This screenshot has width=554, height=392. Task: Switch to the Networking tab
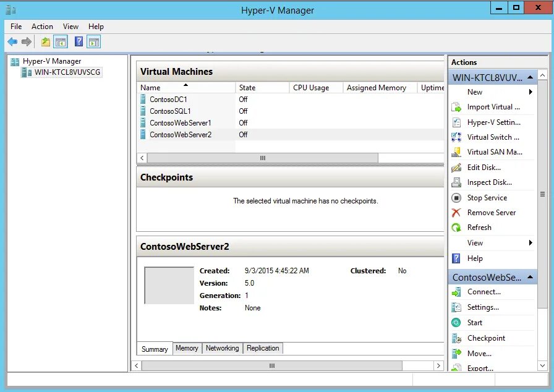tap(222, 348)
